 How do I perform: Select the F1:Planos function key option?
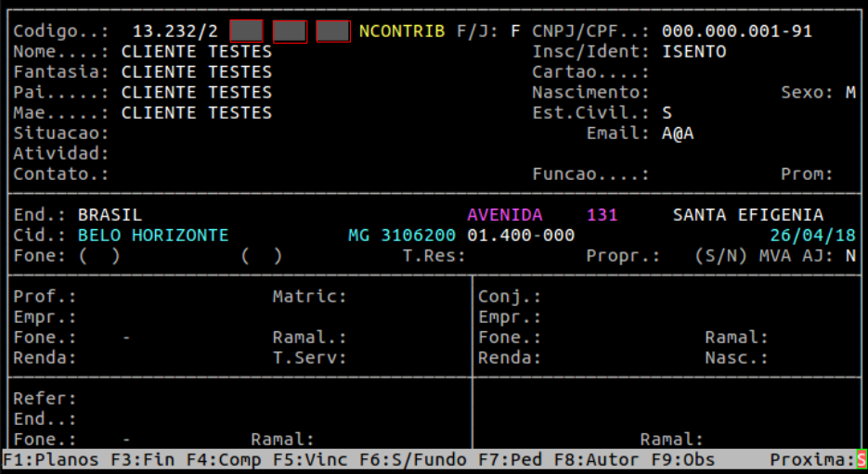(x=51, y=459)
